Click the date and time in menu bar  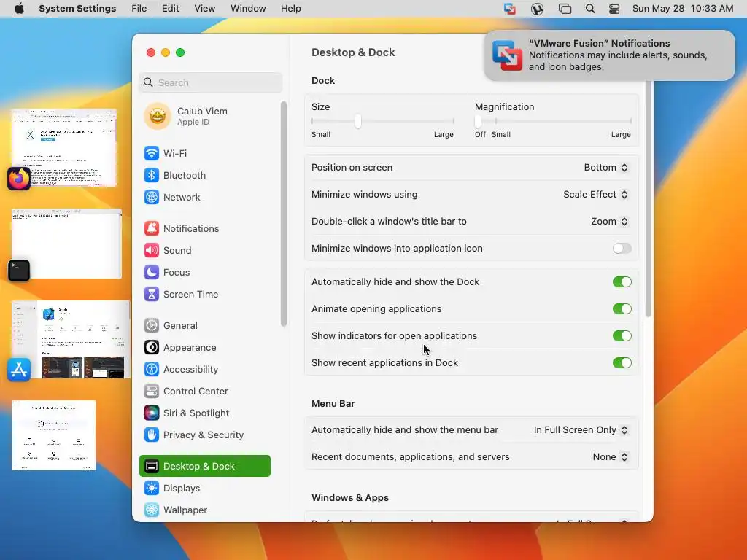(x=683, y=9)
